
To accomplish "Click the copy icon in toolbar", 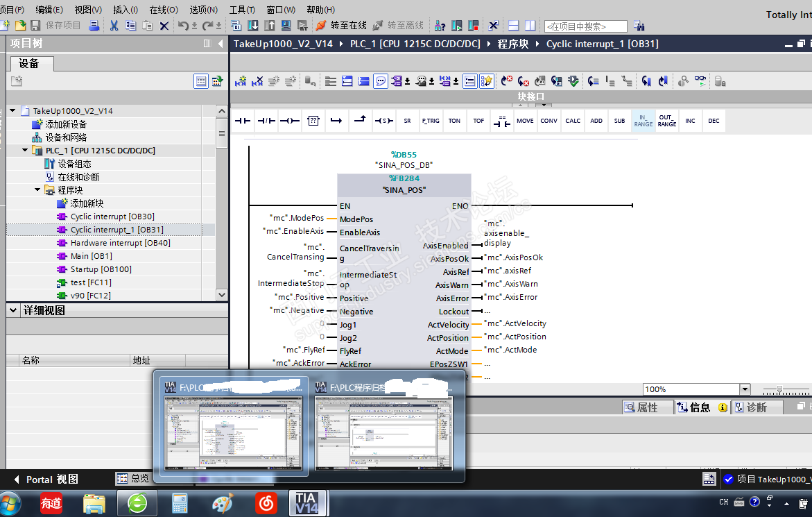I will coord(130,26).
